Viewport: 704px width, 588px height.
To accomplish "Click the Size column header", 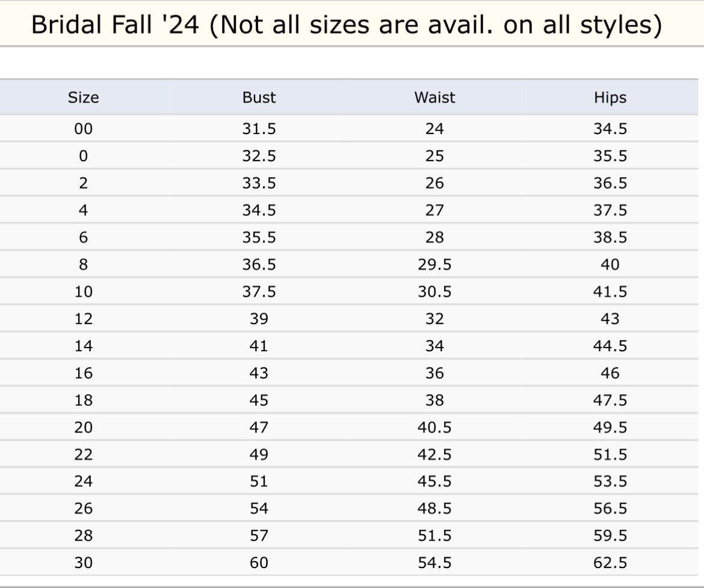I will (83, 97).
